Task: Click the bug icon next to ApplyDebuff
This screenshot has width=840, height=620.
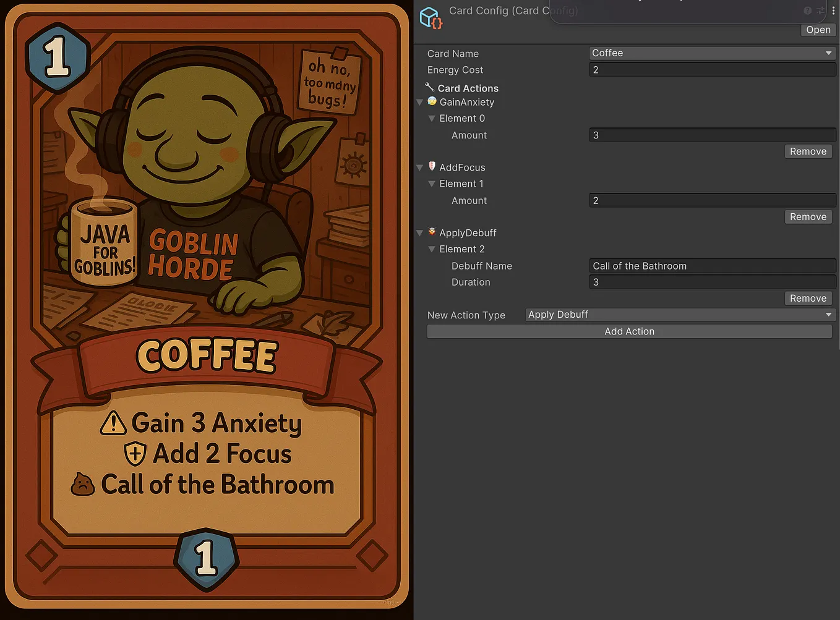Action: click(431, 232)
